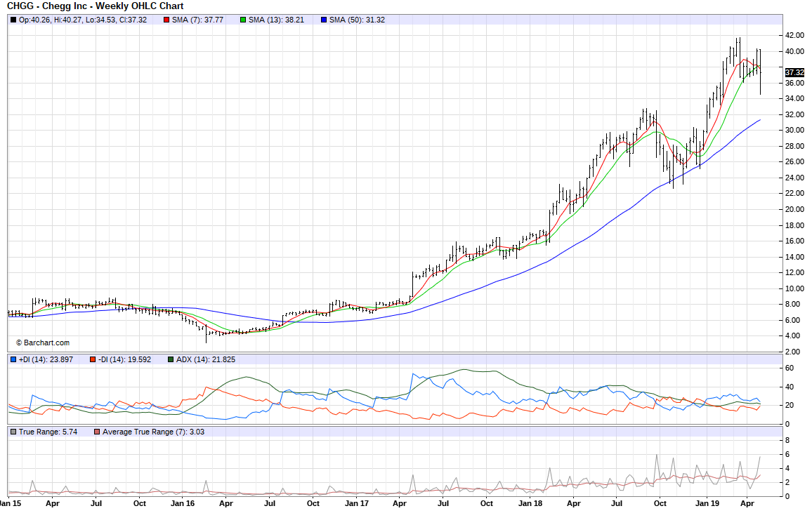Click the 30.00 price axis label

794,131
